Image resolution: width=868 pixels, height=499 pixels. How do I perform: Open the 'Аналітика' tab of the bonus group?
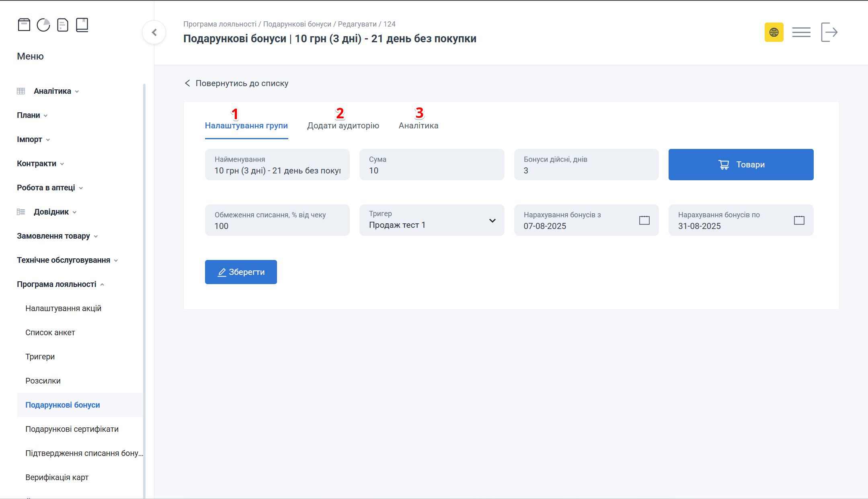click(418, 125)
